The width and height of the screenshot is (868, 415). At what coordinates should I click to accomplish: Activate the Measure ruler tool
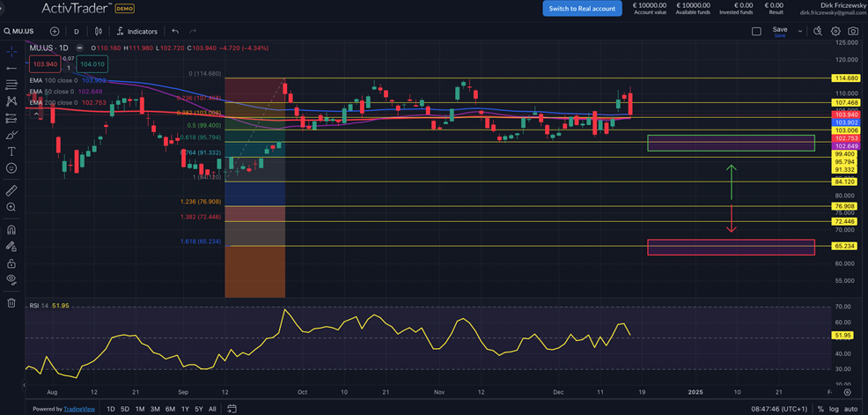[x=11, y=189]
